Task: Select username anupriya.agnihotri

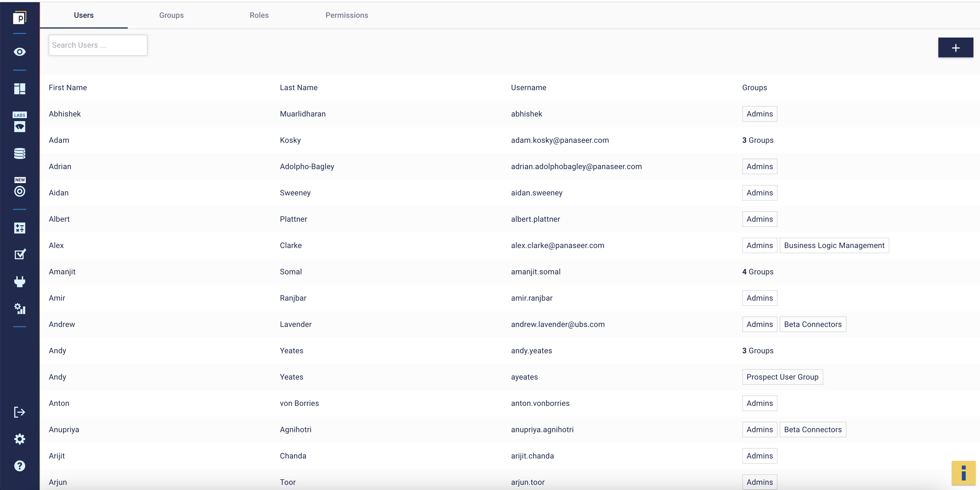Action: (x=542, y=429)
